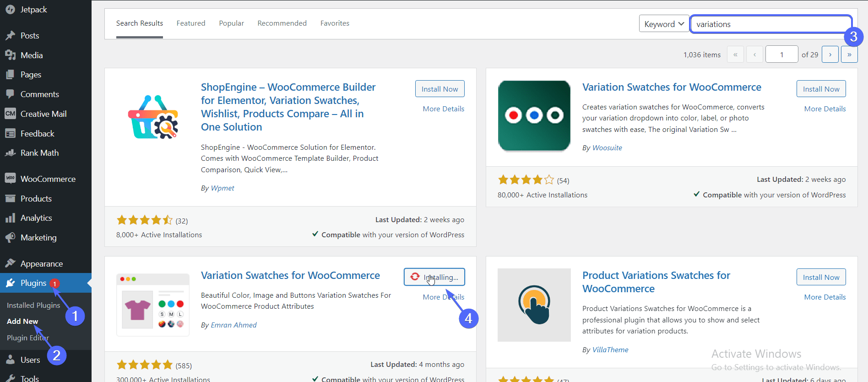
Task: Click the Posts pin icon
Action: pos(10,36)
